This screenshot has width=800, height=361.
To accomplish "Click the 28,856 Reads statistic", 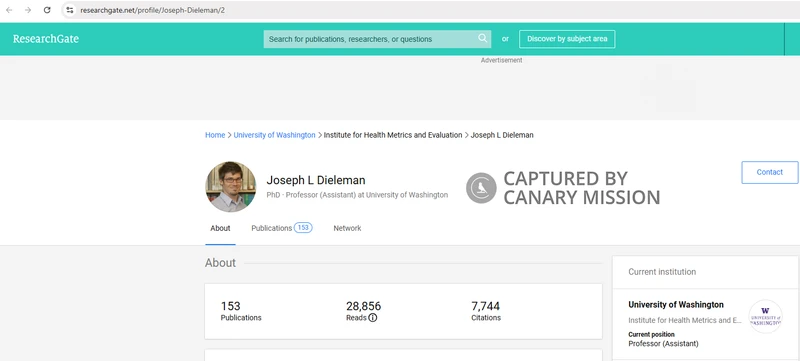I will pos(363,311).
